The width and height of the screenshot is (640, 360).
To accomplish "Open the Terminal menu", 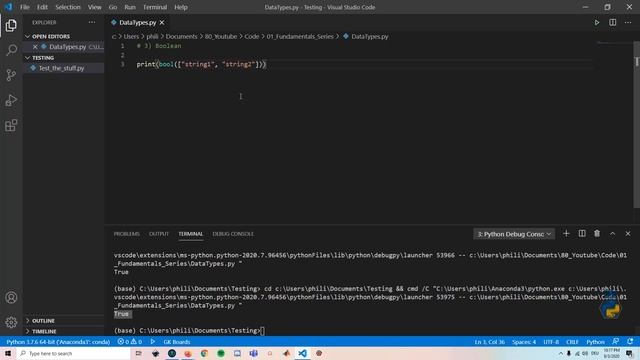I will click(x=155, y=7).
